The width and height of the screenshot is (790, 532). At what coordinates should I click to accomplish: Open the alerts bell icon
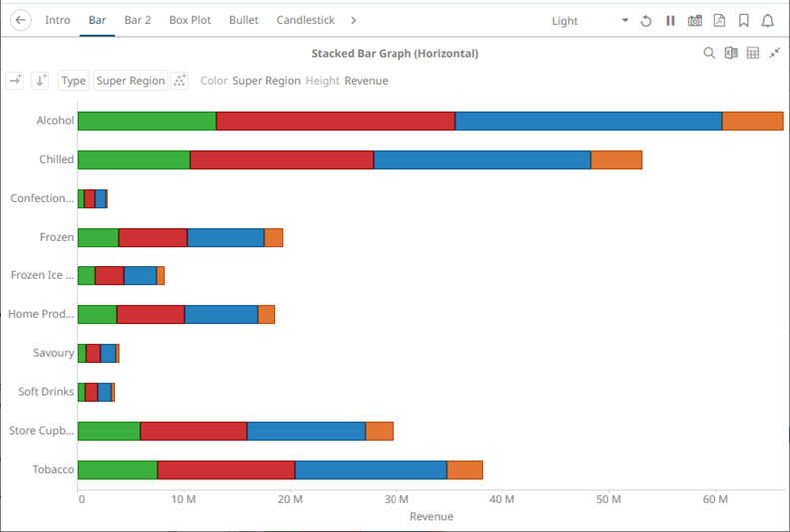tap(768, 21)
